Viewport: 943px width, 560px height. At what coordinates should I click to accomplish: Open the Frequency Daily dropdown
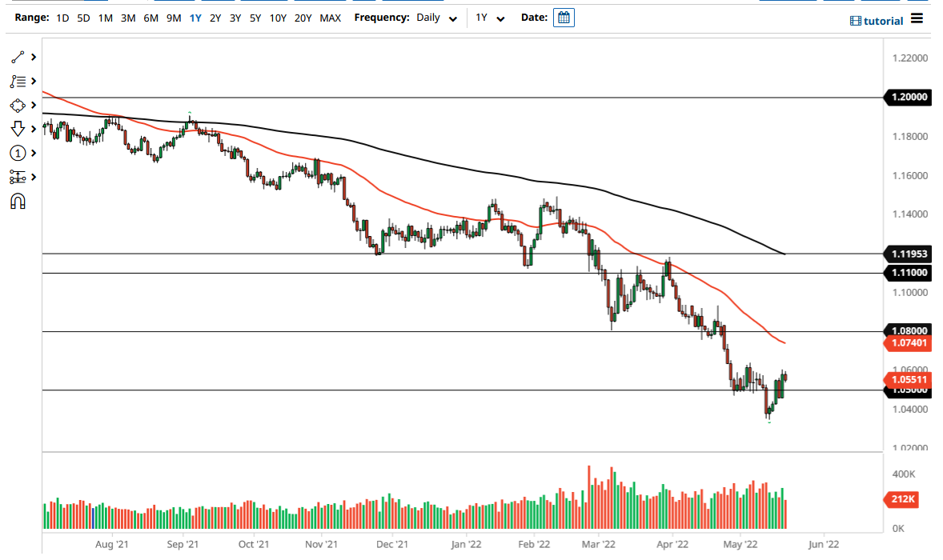436,17
